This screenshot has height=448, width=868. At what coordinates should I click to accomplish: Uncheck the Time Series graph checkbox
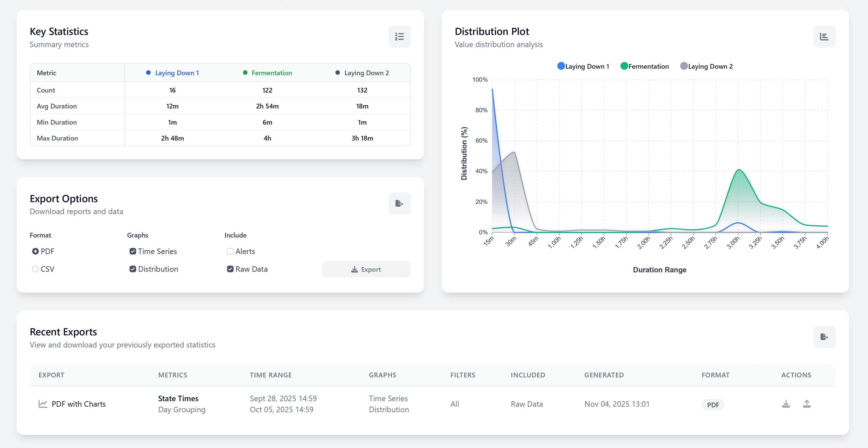pyautogui.click(x=133, y=251)
